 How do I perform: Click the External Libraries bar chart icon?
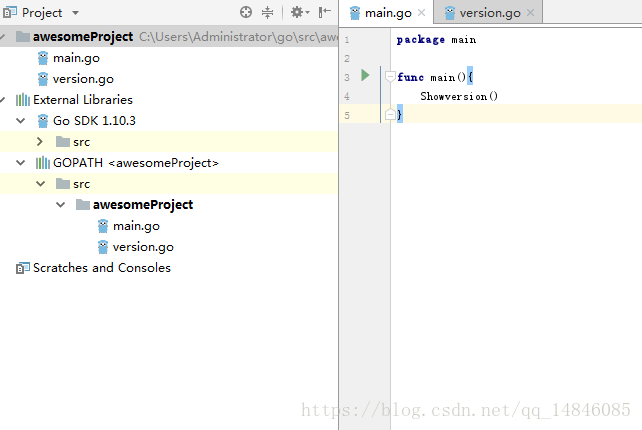coord(22,100)
